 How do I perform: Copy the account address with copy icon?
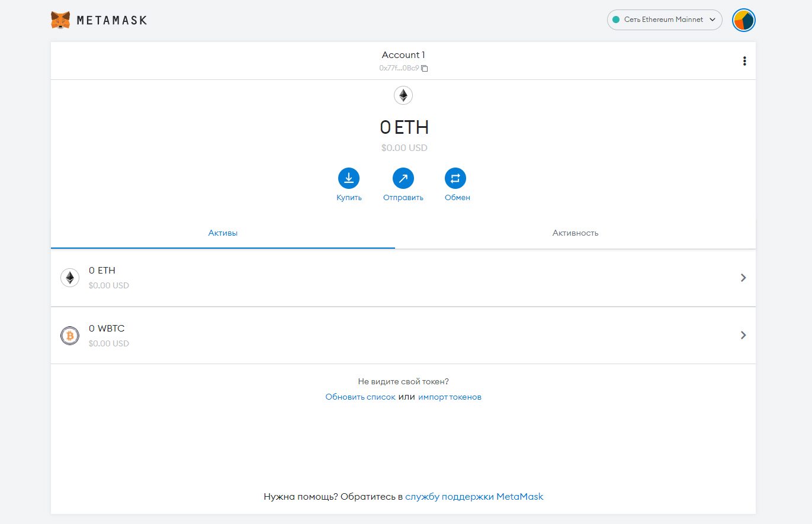pyautogui.click(x=424, y=68)
